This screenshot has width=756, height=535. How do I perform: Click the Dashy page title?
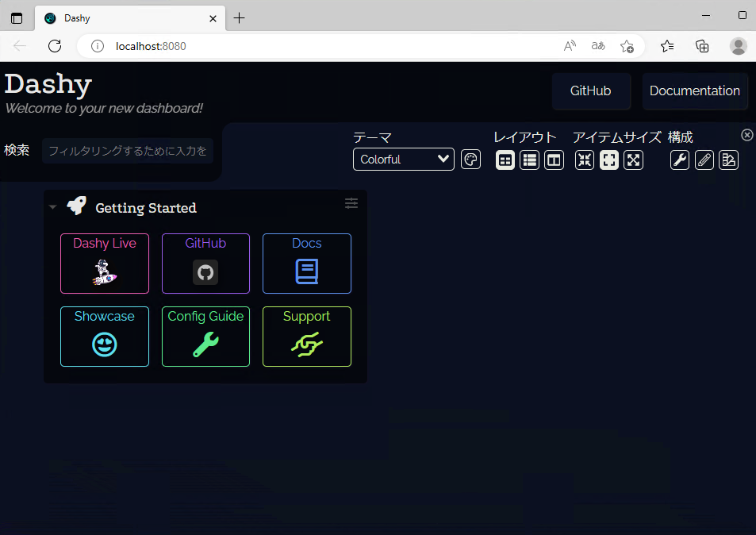(48, 84)
